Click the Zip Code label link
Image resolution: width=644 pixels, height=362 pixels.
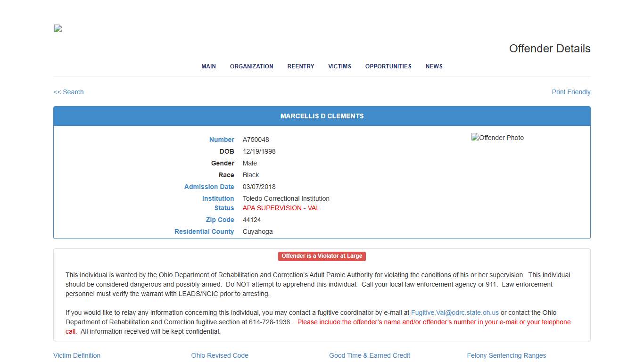pyautogui.click(x=220, y=220)
